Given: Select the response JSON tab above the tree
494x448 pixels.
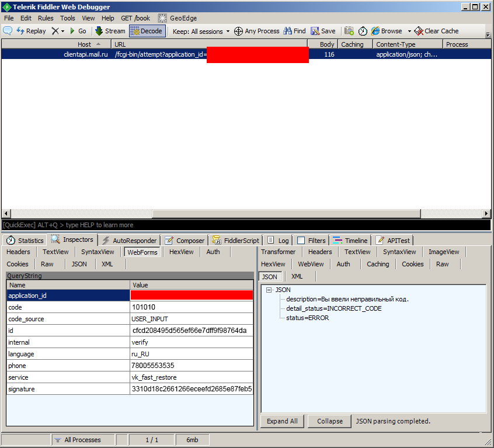Looking at the screenshot, I should pos(270,277).
